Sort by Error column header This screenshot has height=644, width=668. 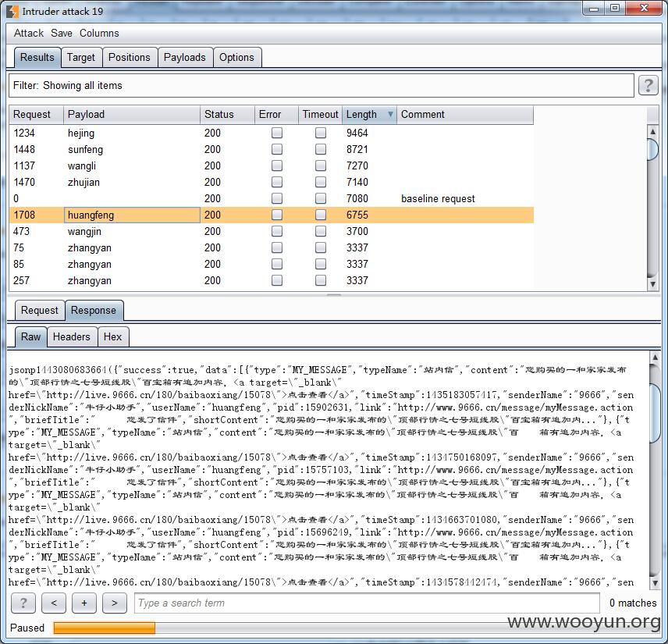pyautogui.click(x=276, y=114)
